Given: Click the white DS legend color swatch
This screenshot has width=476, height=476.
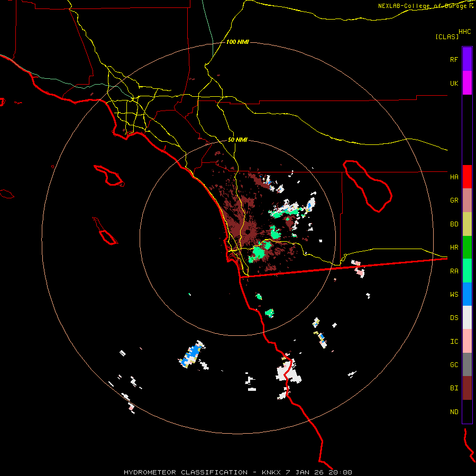Looking at the screenshot, I should (467, 317).
